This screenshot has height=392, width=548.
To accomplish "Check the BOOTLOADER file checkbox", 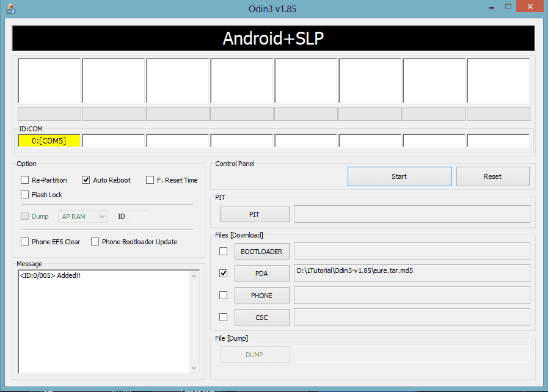I will tap(224, 251).
